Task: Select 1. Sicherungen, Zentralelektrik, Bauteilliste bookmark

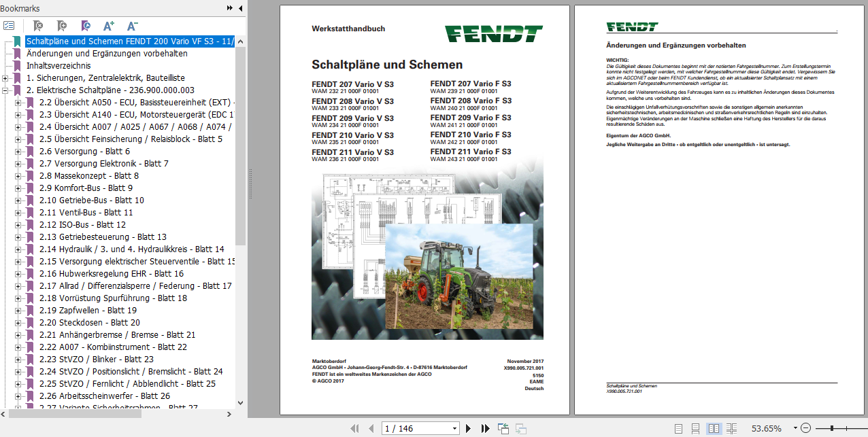Action: [105, 78]
